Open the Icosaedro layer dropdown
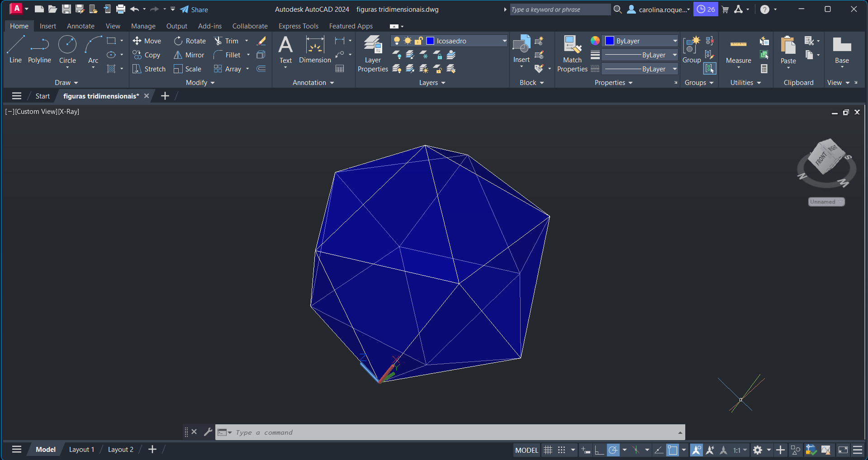 click(x=504, y=41)
